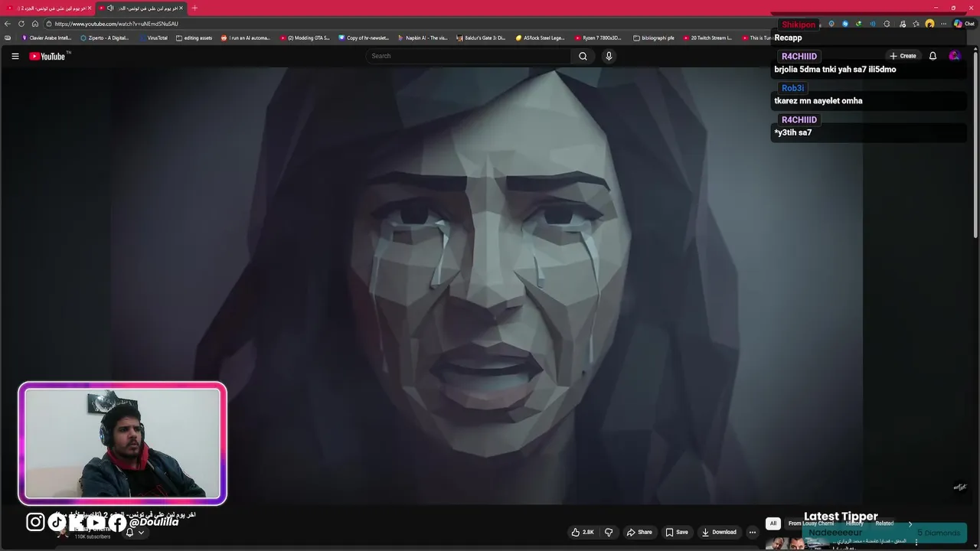The width and height of the screenshot is (980, 551).
Task: Open the browser home button
Action: [x=35, y=24]
